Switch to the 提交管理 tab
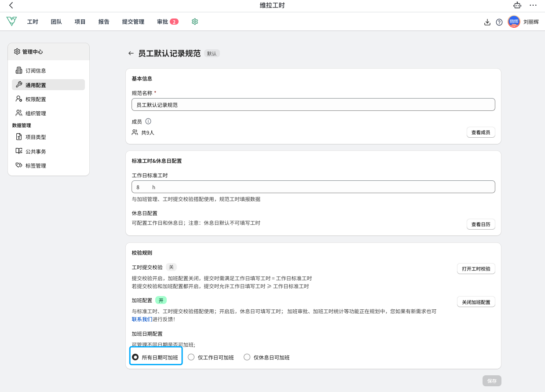This screenshot has height=392, width=545. [x=133, y=22]
